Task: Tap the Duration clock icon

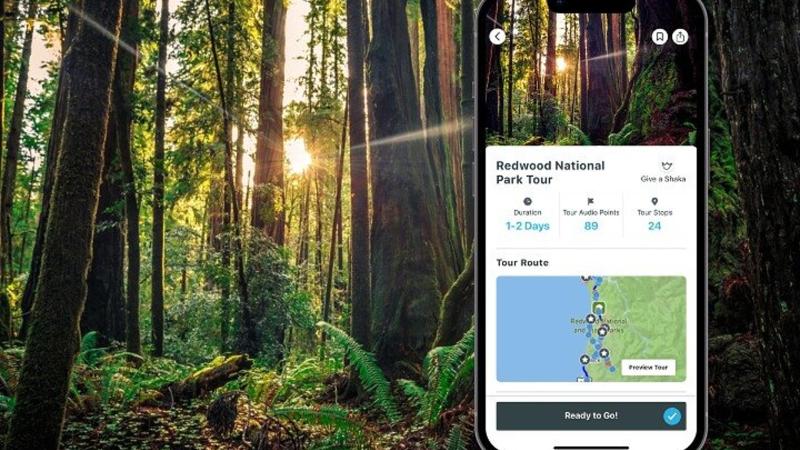Action: pos(528,202)
